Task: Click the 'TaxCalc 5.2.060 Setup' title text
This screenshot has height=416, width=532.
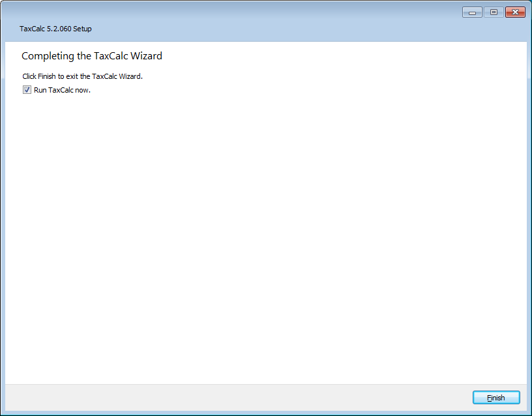Action: pyautogui.click(x=55, y=29)
